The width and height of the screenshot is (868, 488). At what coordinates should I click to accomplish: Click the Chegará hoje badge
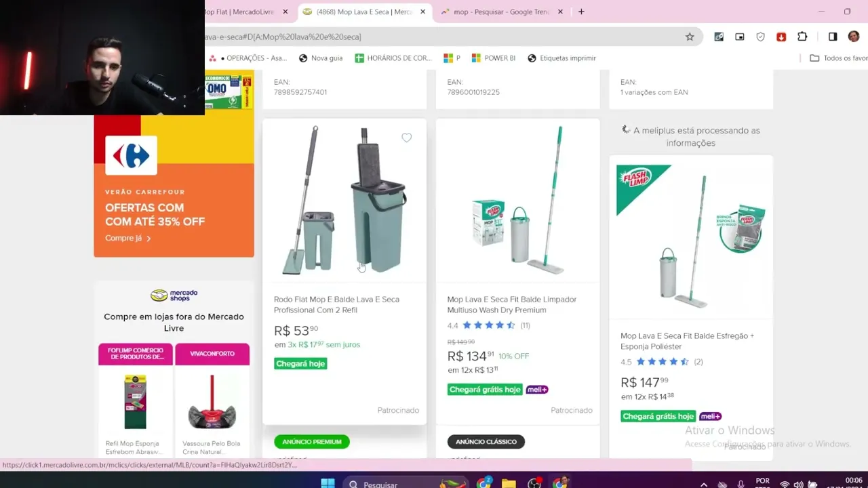pos(300,363)
